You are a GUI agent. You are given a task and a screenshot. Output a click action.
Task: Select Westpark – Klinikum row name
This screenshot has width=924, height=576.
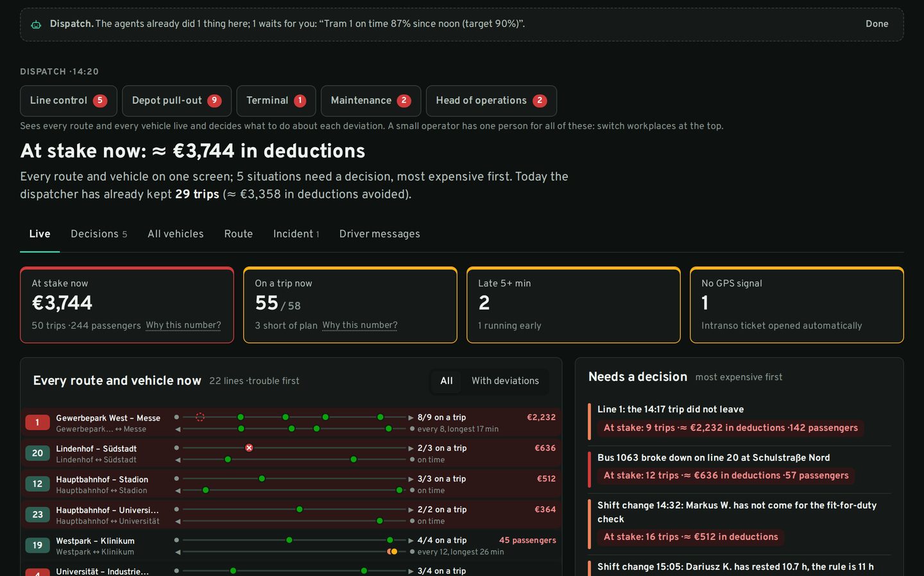[95, 541]
